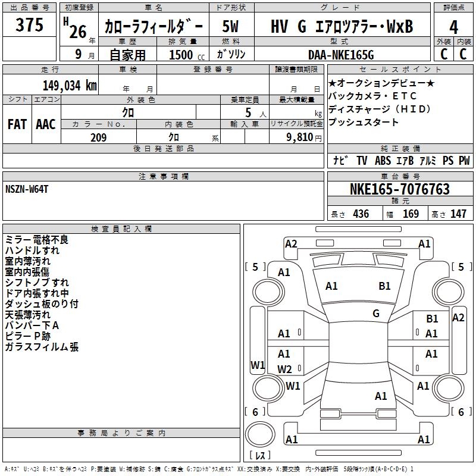Click the registration month 9 月
Screen dimensions: 476x476
(x=84, y=54)
